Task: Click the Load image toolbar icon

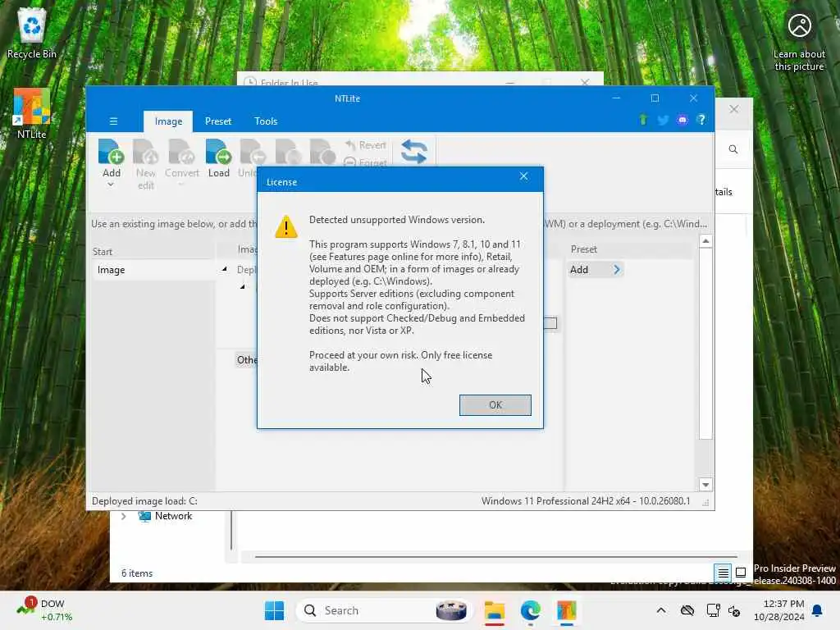Action: 218,152
